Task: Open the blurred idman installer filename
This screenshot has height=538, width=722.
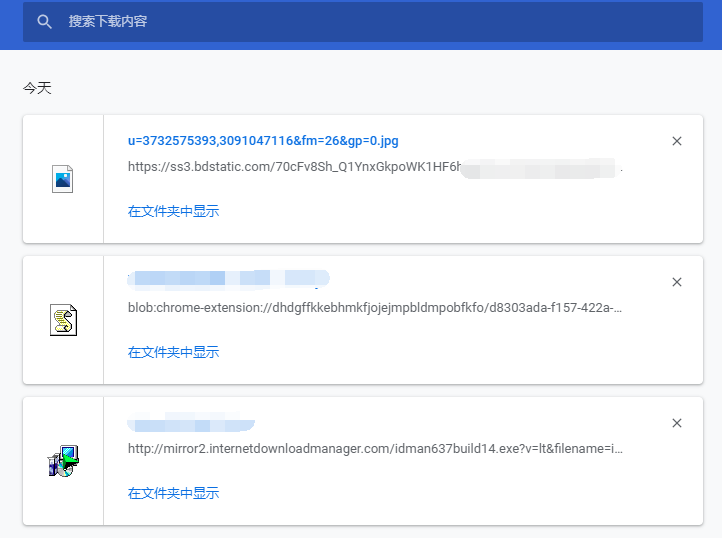Action: [x=191, y=422]
